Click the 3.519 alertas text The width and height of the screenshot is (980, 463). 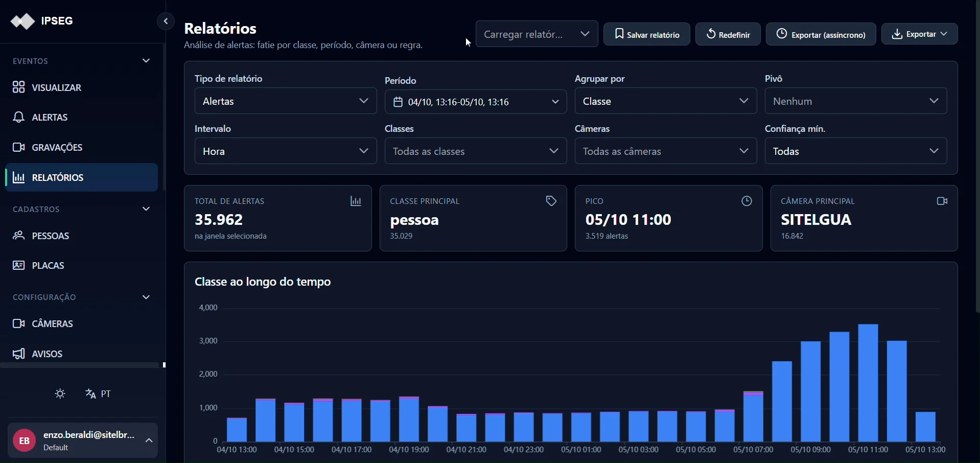coord(607,237)
